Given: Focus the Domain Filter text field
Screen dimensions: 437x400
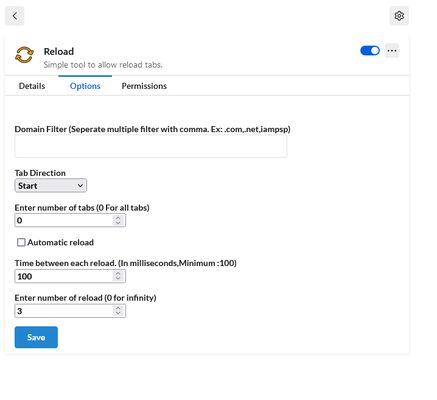Looking at the screenshot, I should [x=151, y=146].
